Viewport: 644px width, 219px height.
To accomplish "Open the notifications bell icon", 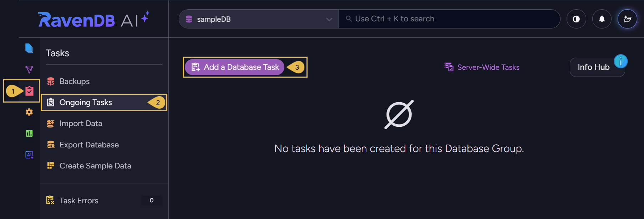I will click(602, 19).
